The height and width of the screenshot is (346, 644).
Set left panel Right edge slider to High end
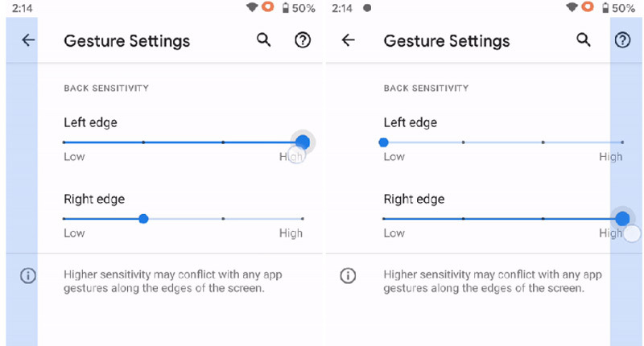point(303,219)
